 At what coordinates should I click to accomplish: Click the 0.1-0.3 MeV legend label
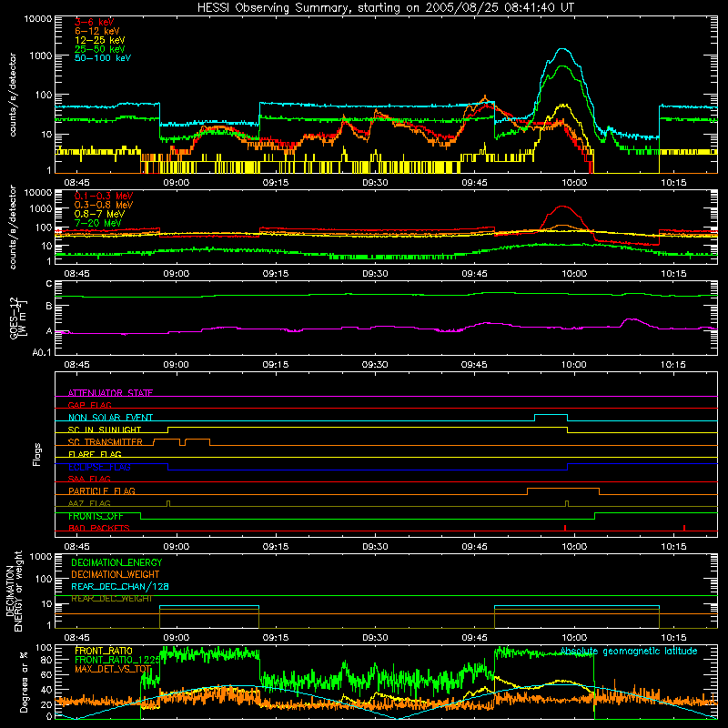(104, 196)
